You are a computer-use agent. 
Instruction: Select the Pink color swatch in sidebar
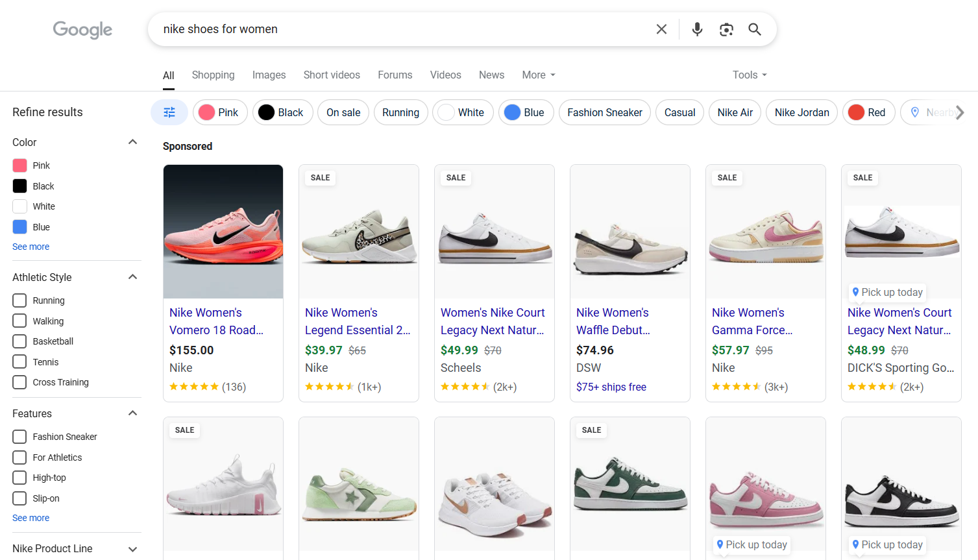(20, 165)
